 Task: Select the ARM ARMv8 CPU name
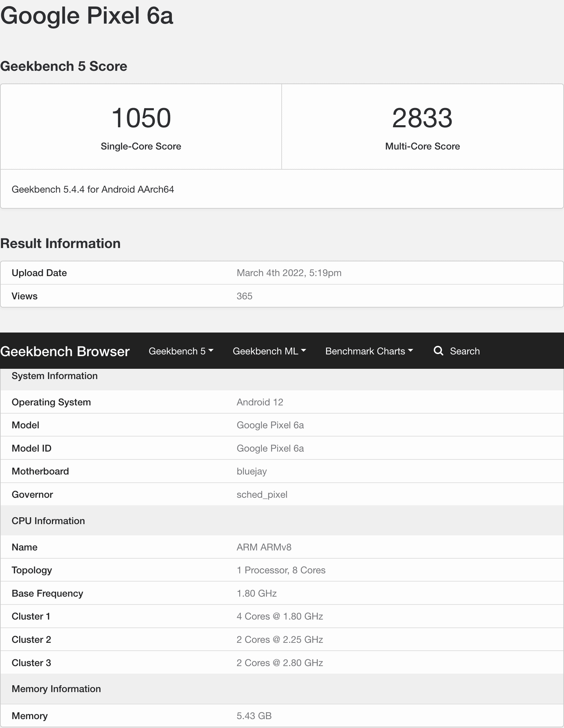coord(264,547)
